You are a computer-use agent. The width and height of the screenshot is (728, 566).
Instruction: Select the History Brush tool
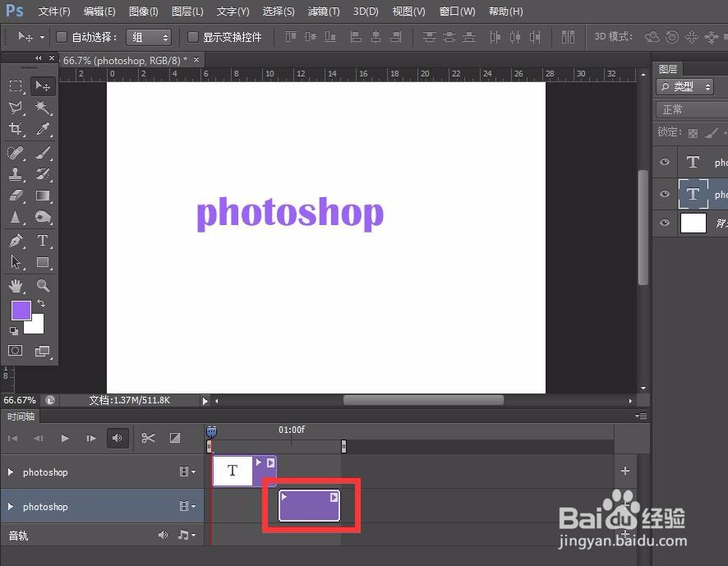(43, 174)
